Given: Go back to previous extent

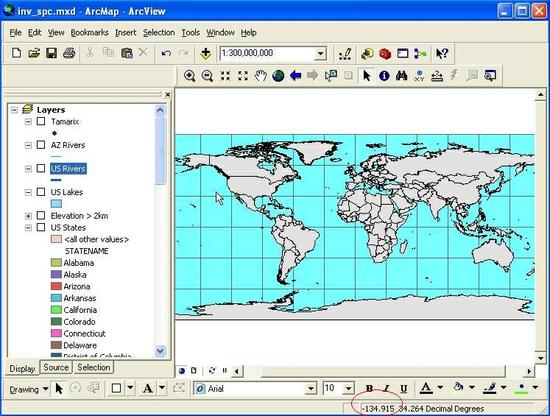Looking at the screenshot, I should (296, 75).
